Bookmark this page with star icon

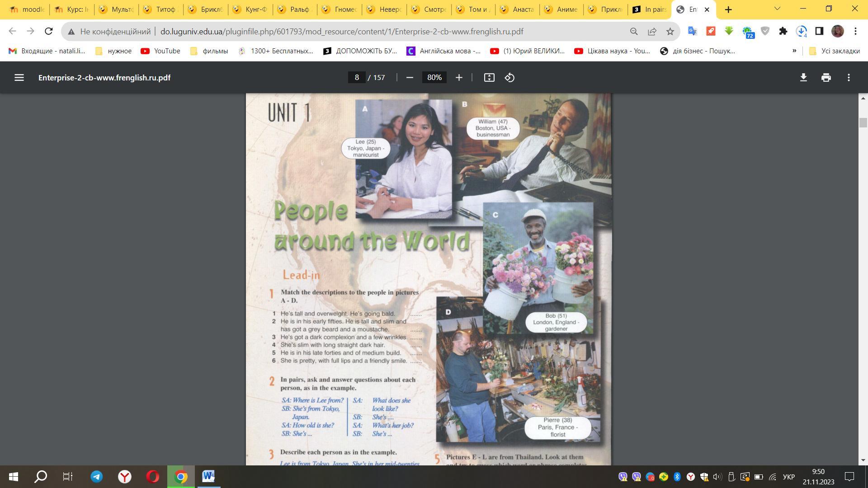(x=670, y=32)
